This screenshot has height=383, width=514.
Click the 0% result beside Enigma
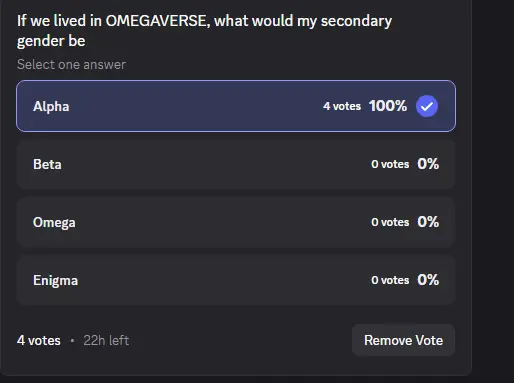[x=428, y=280]
